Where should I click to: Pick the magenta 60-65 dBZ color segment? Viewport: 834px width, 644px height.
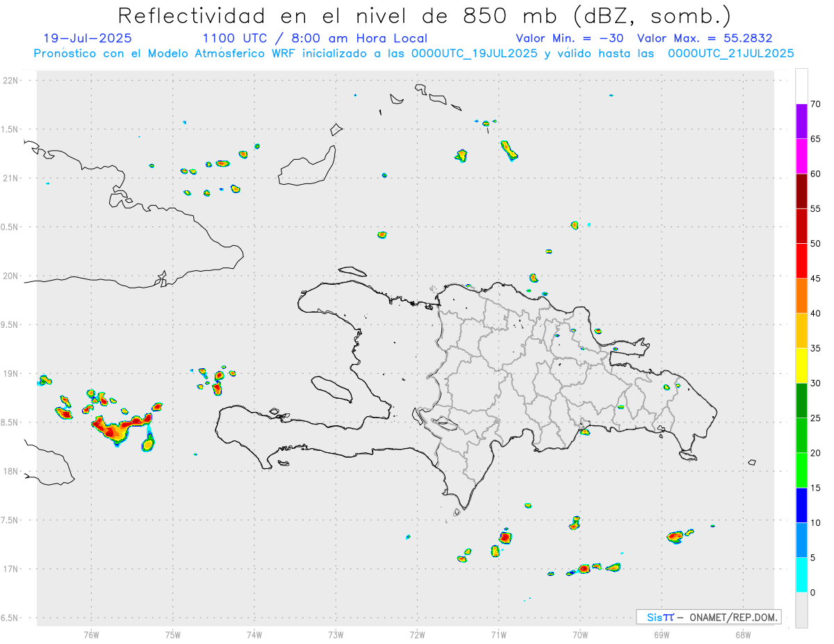801,156
